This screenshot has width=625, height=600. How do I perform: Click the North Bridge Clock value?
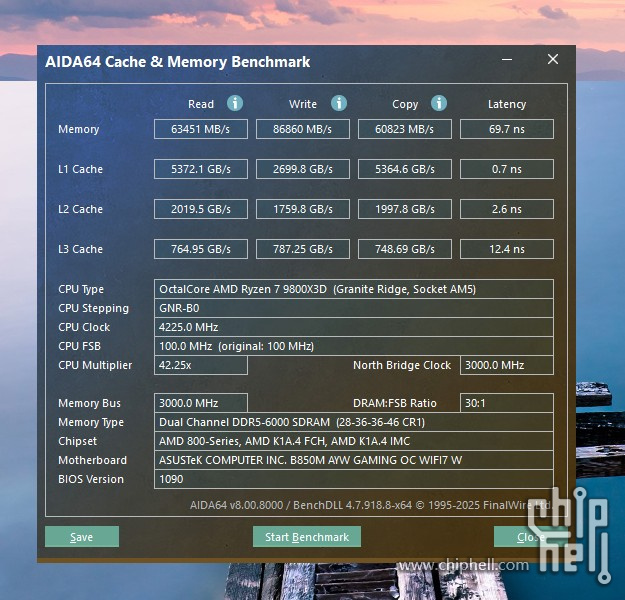click(x=506, y=365)
